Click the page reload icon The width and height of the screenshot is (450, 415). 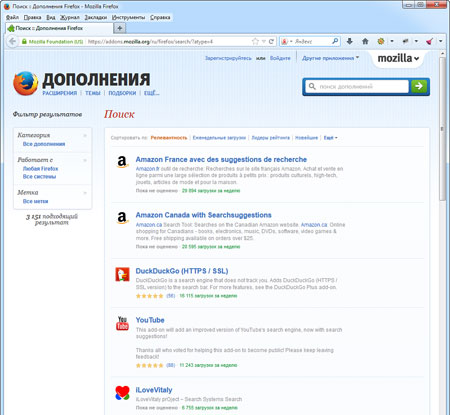(x=271, y=41)
